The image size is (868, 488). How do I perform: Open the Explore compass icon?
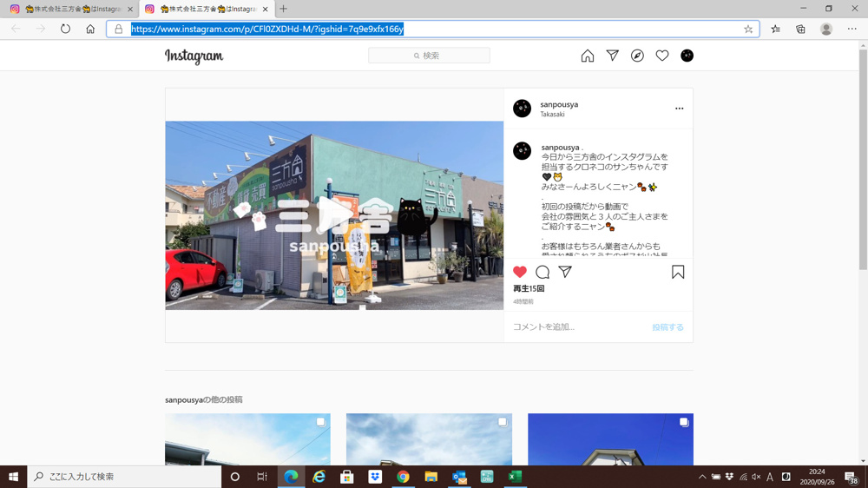pos(637,56)
